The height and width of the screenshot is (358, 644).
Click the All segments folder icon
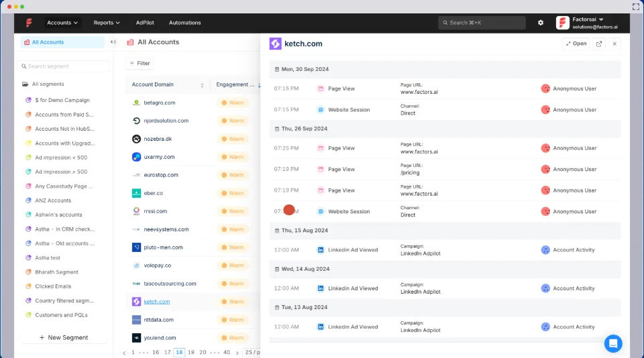tap(25, 84)
